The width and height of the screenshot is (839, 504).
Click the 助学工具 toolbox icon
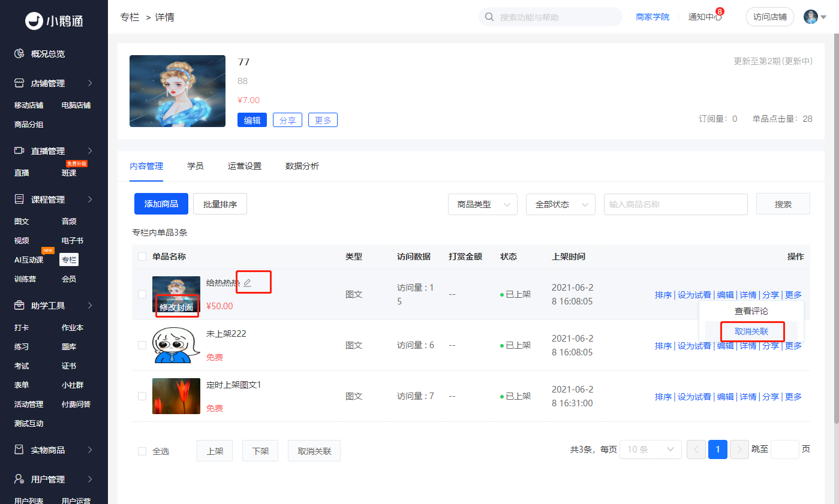coord(19,306)
